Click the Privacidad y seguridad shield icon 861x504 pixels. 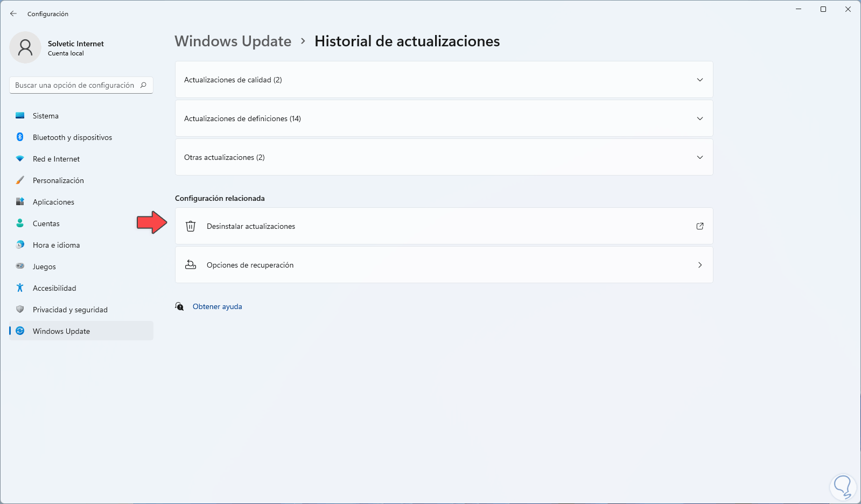pos(20,310)
